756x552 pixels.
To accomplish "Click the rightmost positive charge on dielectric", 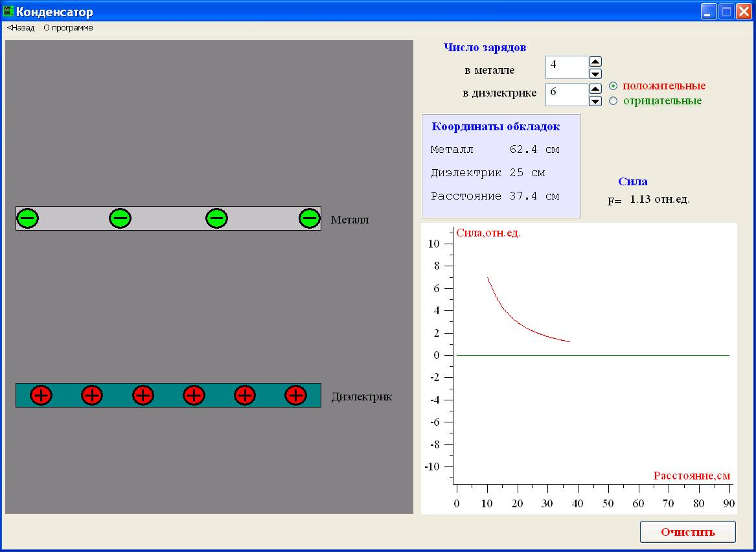I will [x=295, y=395].
